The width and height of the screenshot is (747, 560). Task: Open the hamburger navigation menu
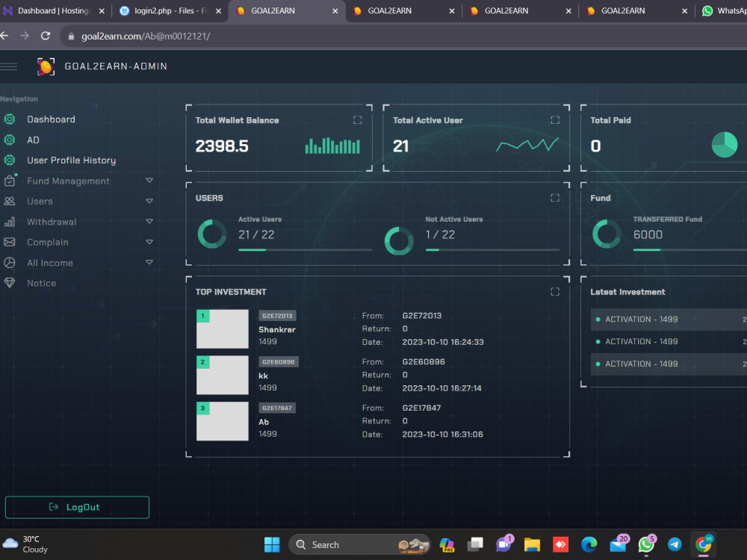pos(8,66)
